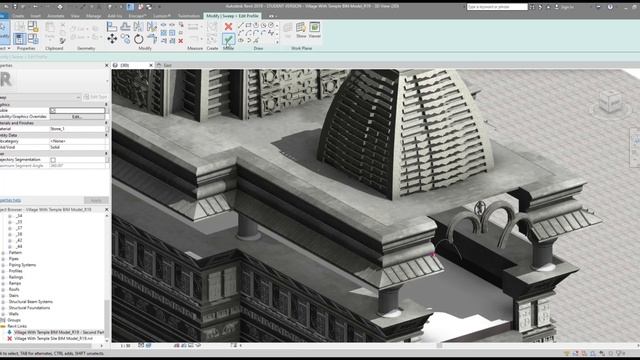Choose the Pick Lines draw tool
640x360 pixels.
(x=256, y=40)
